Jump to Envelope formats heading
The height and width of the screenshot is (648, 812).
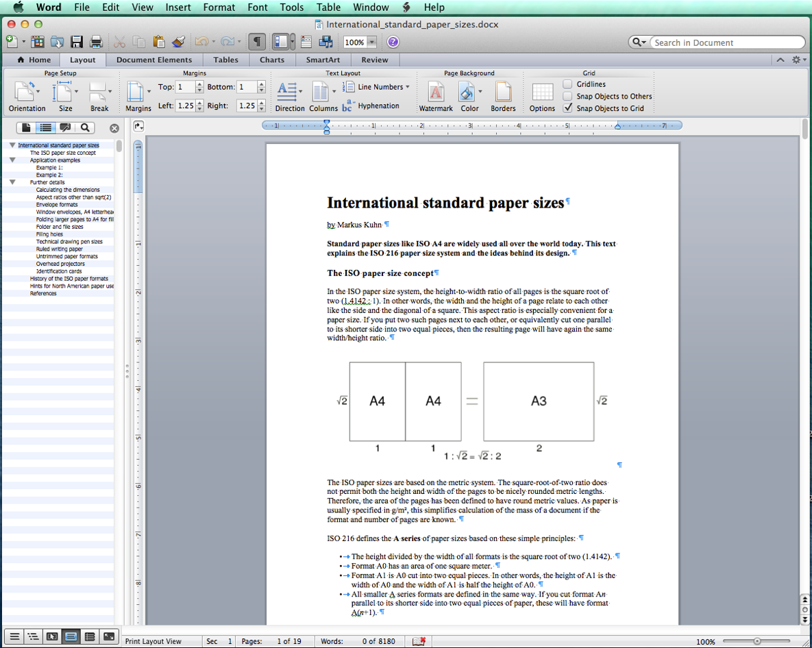pyautogui.click(x=57, y=205)
